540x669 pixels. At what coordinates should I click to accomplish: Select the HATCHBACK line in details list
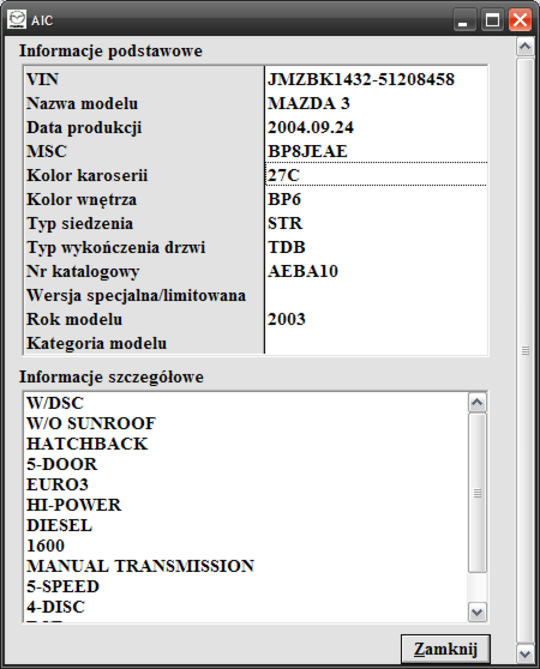(87, 444)
